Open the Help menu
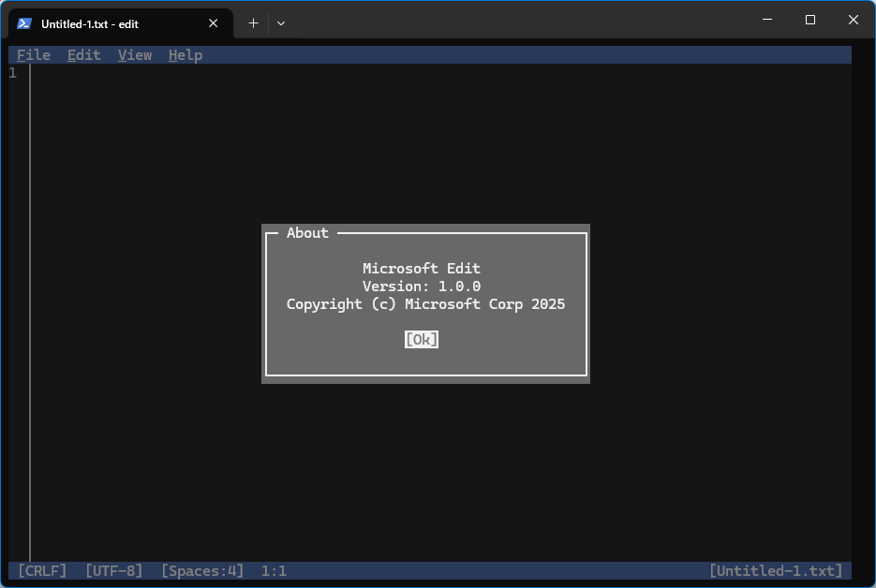Screen dimensions: 876x588 186,54
